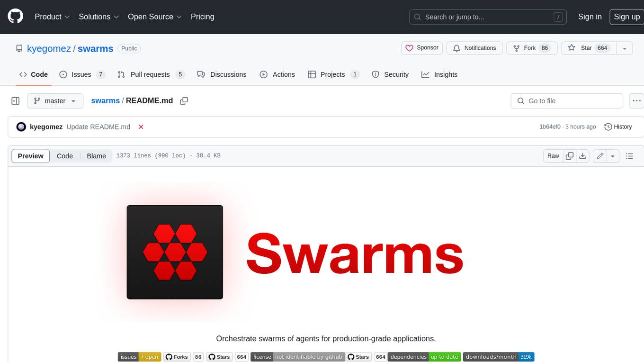Screen dimensions: 644x362
Task: Select the Preview view toggle
Action: tap(31, 156)
